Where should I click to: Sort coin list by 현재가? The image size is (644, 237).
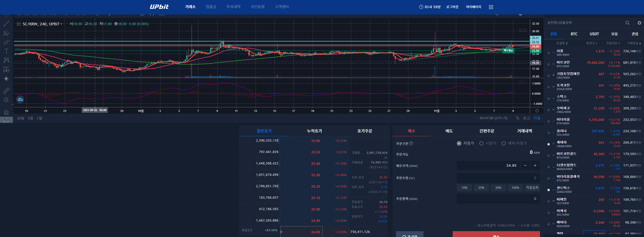[591, 43]
